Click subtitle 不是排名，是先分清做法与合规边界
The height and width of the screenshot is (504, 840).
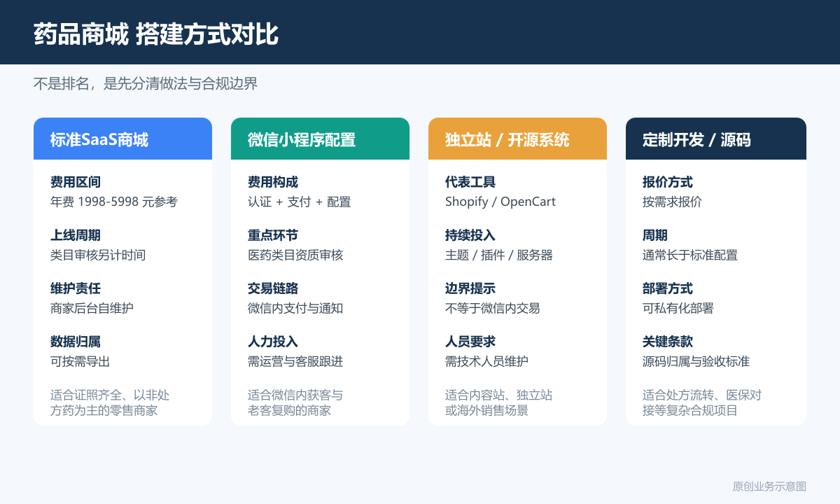(x=146, y=84)
